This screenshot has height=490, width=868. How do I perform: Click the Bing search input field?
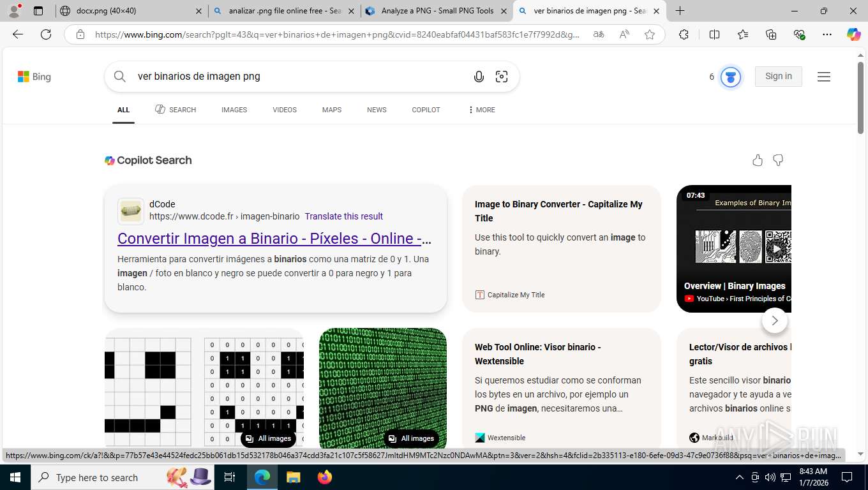[300, 77]
